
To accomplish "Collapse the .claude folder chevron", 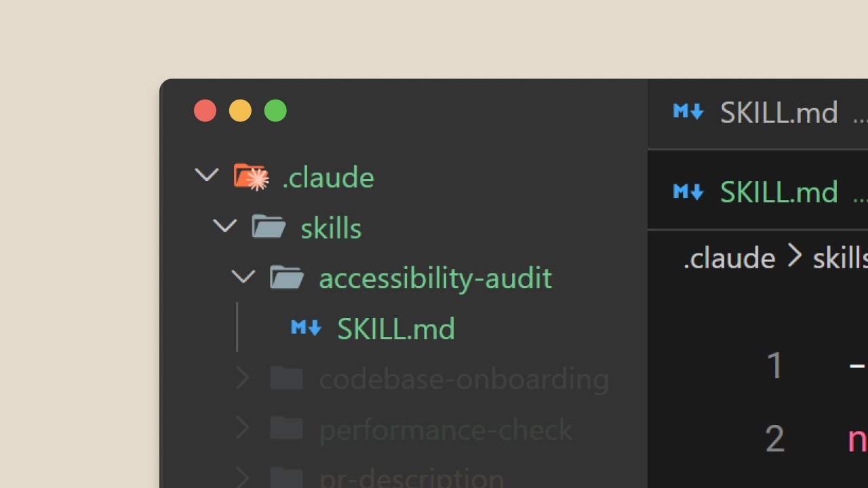I will coord(206,176).
